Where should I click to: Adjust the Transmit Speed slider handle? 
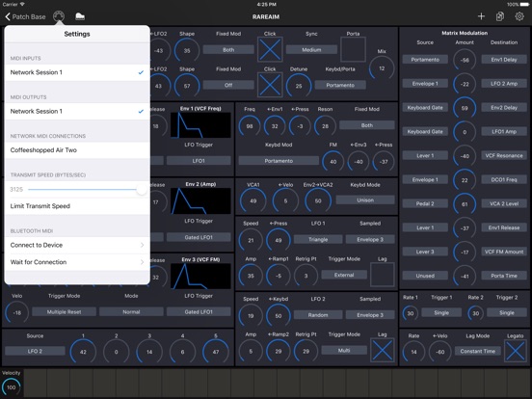coord(142,189)
